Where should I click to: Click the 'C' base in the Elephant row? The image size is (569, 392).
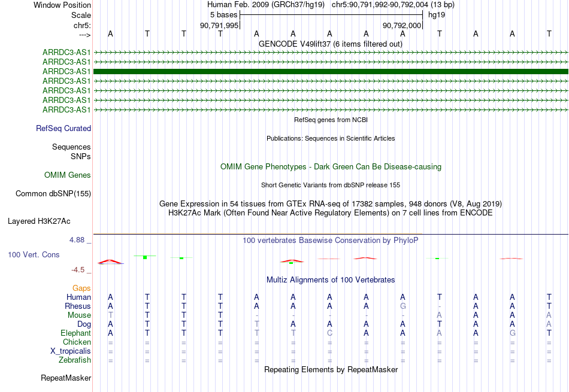[x=329, y=333]
